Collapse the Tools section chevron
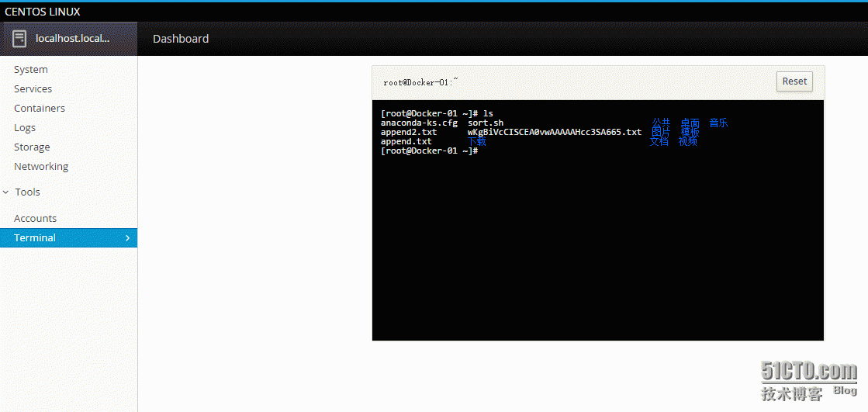 (6, 192)
